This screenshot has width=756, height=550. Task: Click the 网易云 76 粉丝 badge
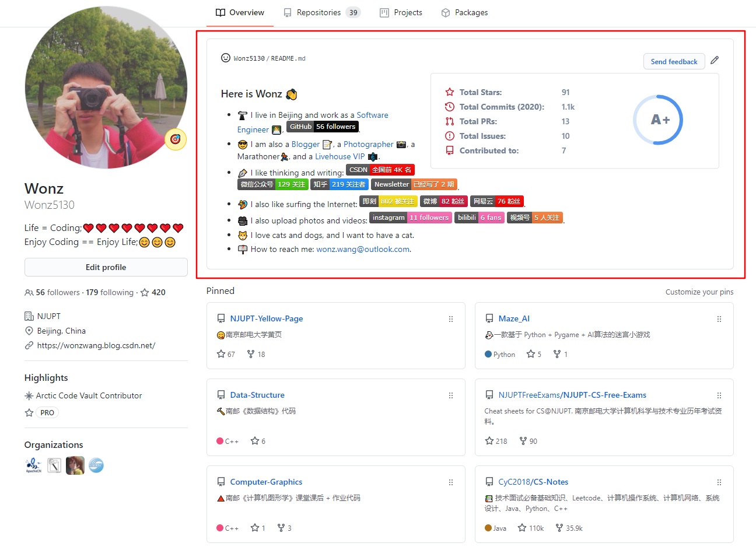[x=497, y=201]
